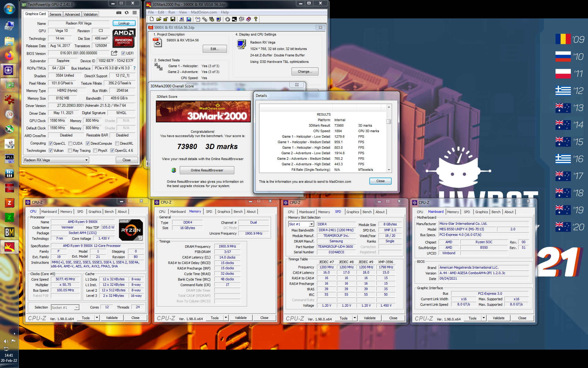
Task: Click Validate in the CPU-Z Mainboard window
Action: point(499,318)
